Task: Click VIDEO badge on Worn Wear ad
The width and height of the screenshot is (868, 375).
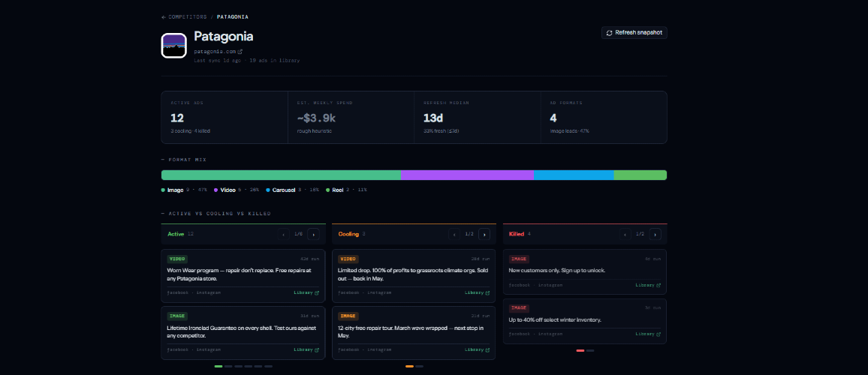Action: 177,259
